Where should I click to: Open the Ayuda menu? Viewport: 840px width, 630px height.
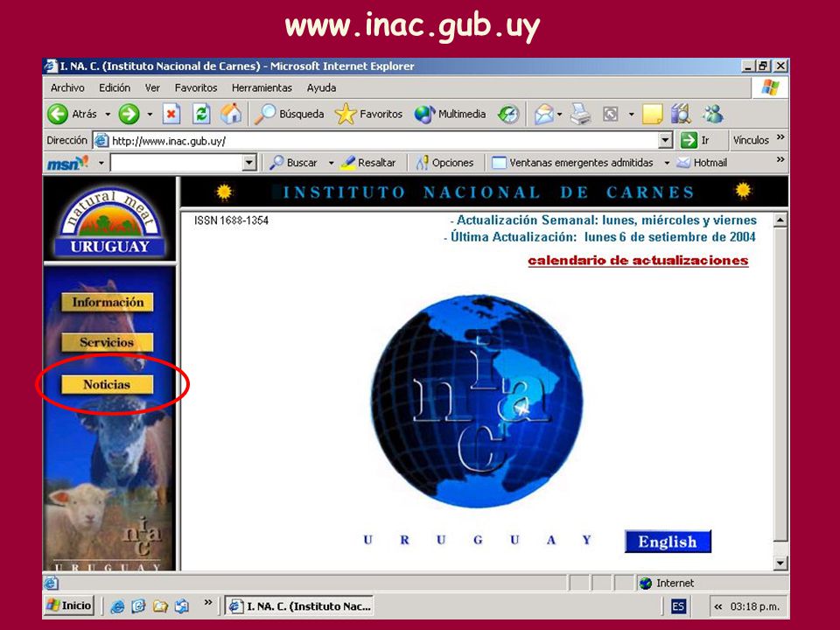(321, 87)
